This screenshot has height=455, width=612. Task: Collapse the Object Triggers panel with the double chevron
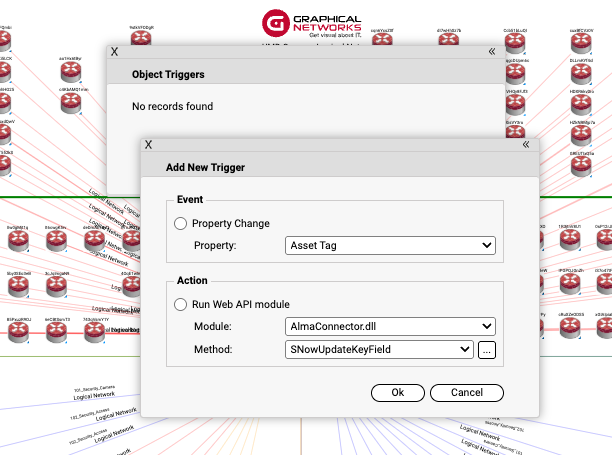tap(492, 50)
